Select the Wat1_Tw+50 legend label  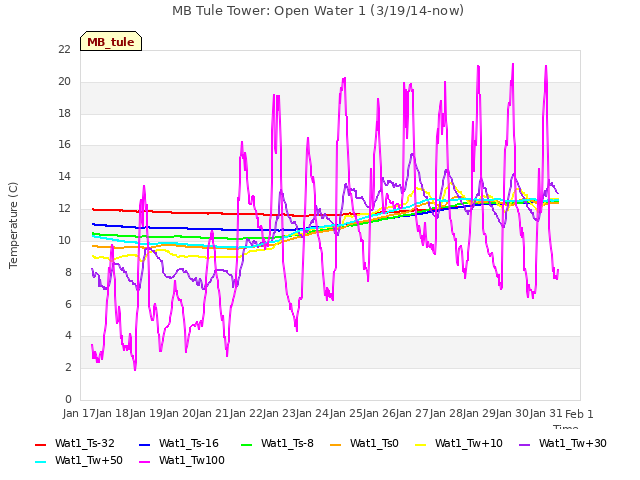click(89, 460)
